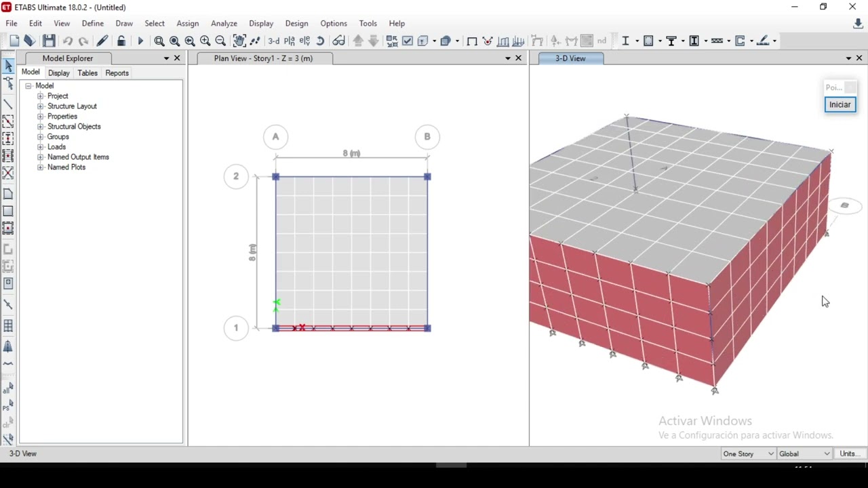
Task: Set the 3-d default view
Action: point(274,41)
